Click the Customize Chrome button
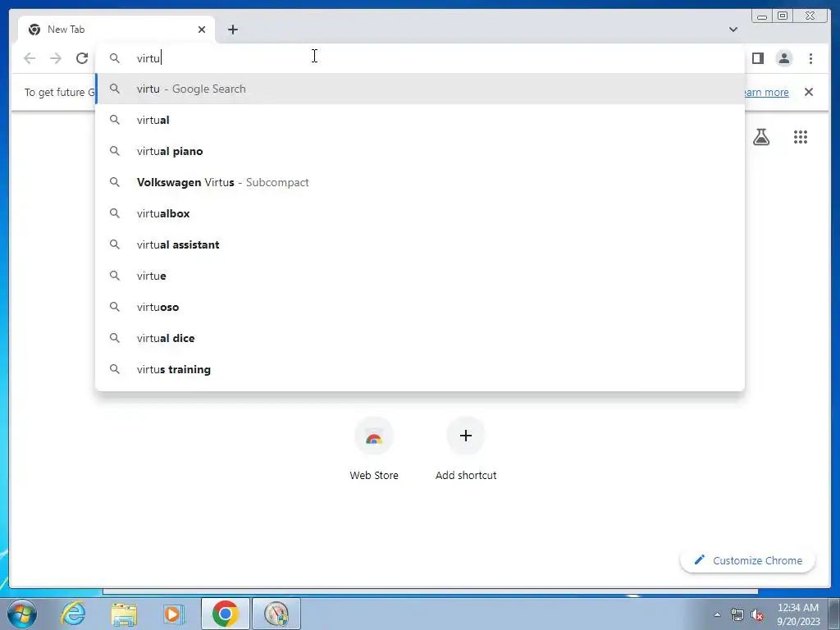This screenshot has height=630, width=840. (x=748, y=560)
